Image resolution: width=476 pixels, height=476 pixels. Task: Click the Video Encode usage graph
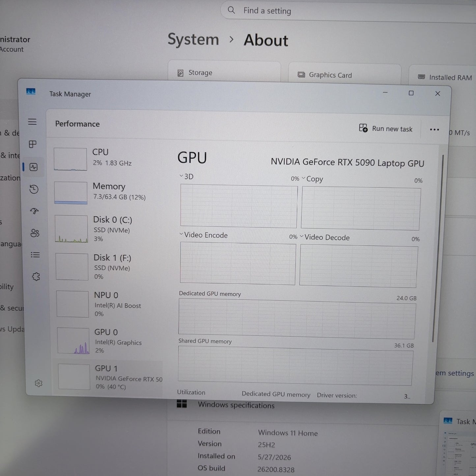pyautogui.click(x=238, y=264)
